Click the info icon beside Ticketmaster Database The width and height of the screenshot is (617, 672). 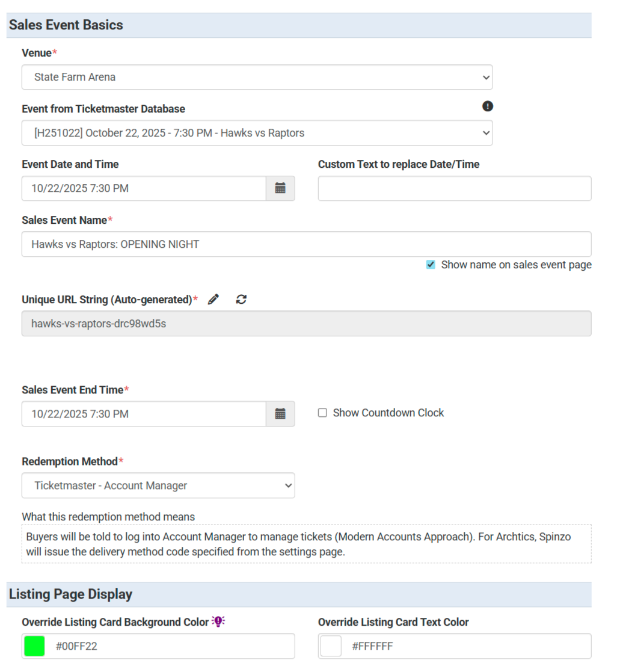click(x=488, y=106)
